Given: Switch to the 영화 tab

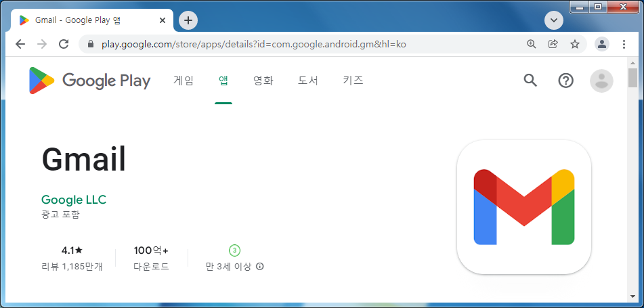Looking at the screenshot, I should pyautogui.click(x=263, y=81).
